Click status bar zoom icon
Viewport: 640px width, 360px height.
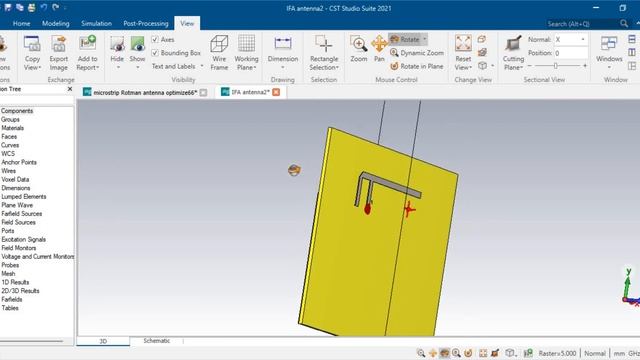tap(421, 353)
